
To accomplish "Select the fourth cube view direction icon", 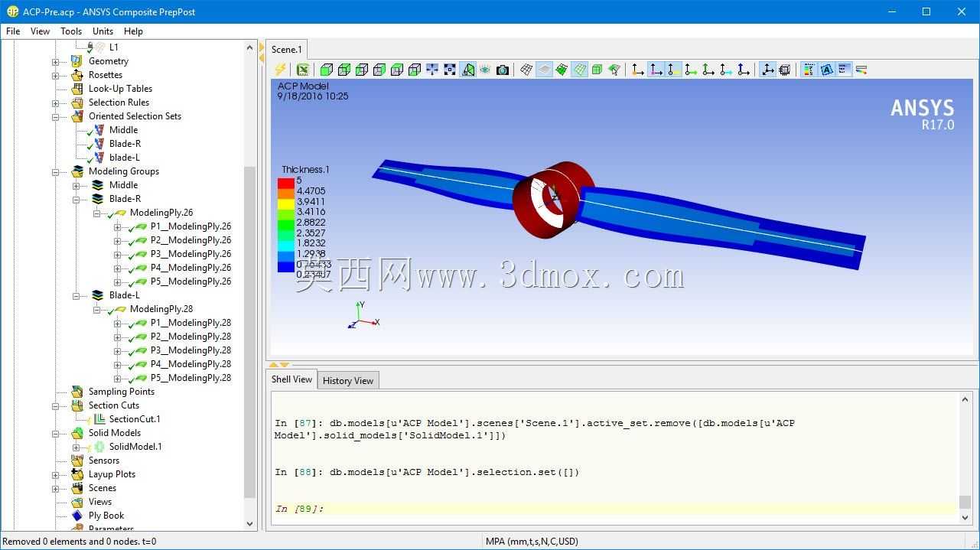I will [379, 70].
